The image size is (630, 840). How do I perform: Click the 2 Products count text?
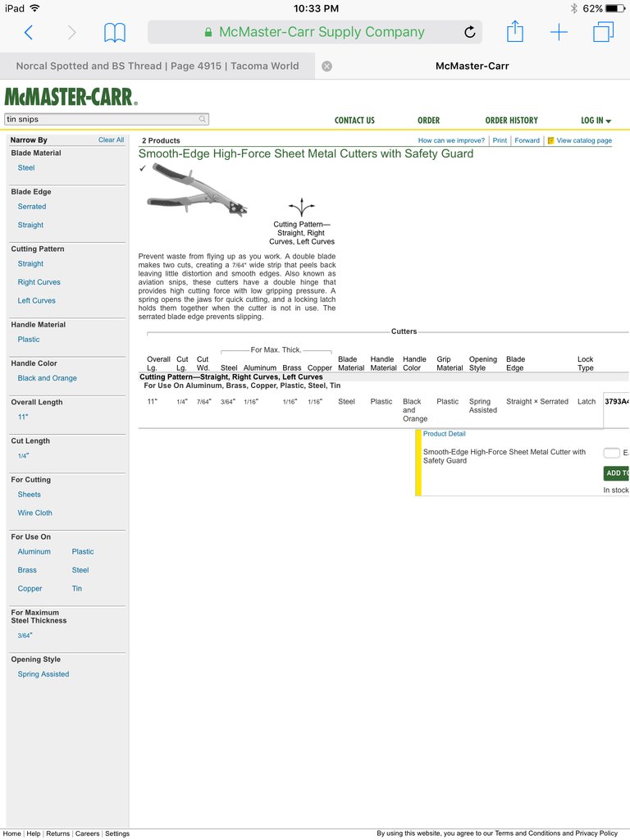[x=161, y=140]
